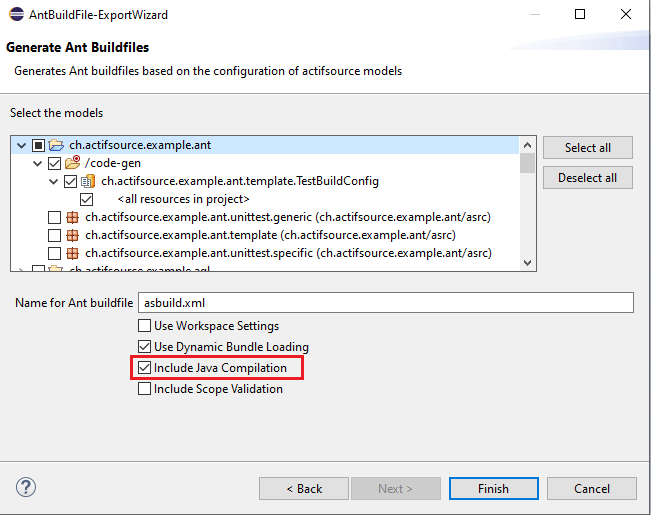
Task: Enable Include Scope Validation checkbox
Action: [145, 389]
